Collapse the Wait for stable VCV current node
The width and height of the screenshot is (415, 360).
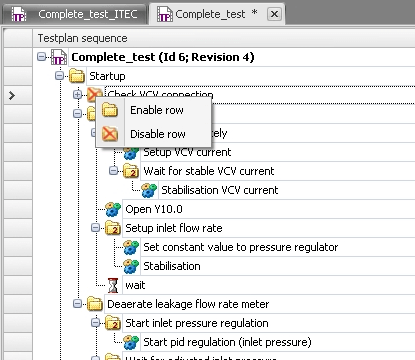pyautogui.click(x=113, y=171)
